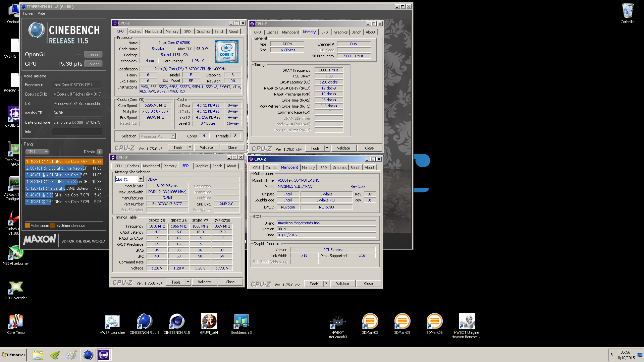The width and height of the screenshot is (644, 362).
Task: Open 3DMark06 desktop shortcut
Action: coord(434,324)
